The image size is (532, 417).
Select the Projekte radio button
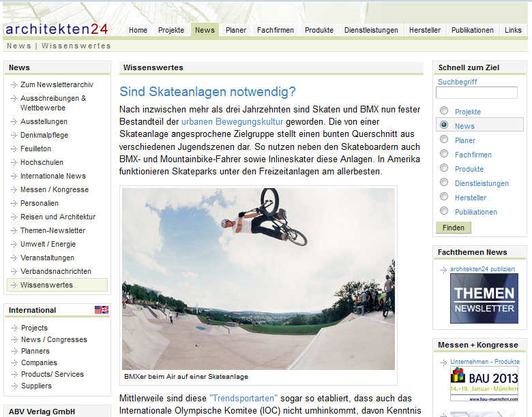[444, 111]
